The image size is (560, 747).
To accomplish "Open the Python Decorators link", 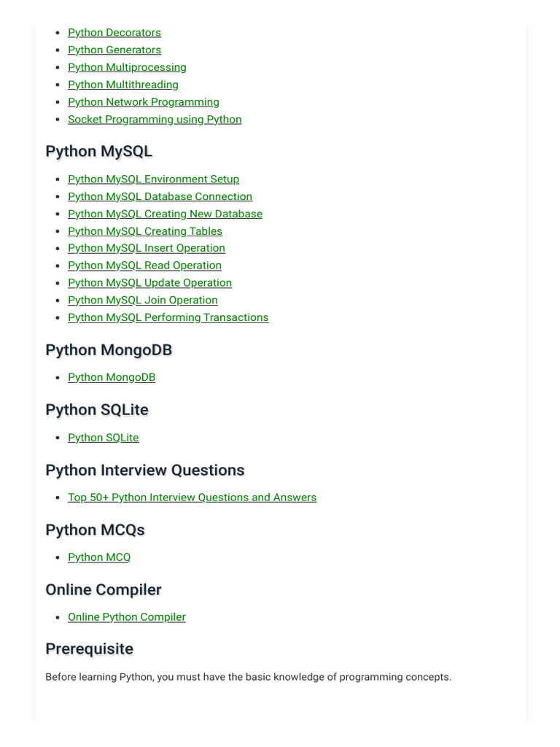I will coord(114,33).
